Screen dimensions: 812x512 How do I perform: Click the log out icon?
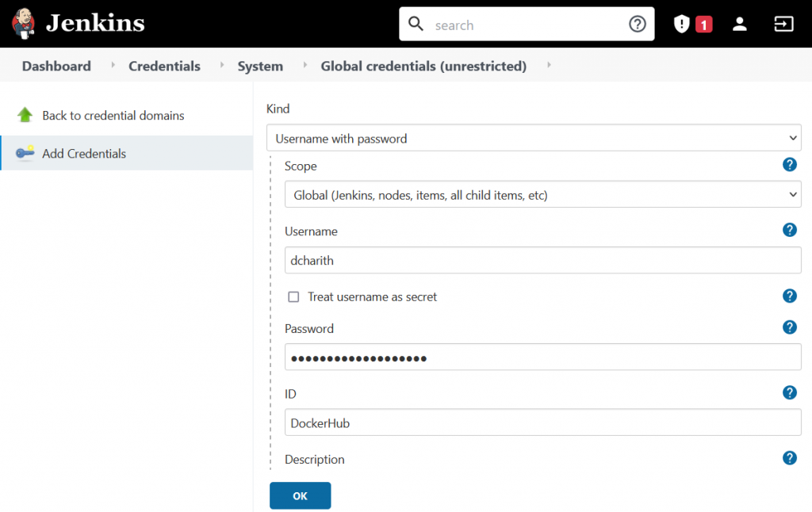click(x=783, y=24)
